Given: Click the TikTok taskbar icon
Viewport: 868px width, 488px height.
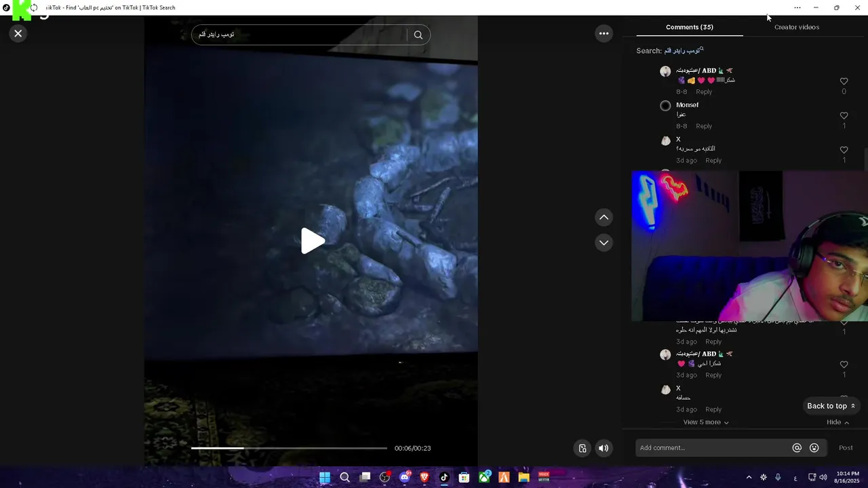Looking at the screenshot, I should (444, 477).
